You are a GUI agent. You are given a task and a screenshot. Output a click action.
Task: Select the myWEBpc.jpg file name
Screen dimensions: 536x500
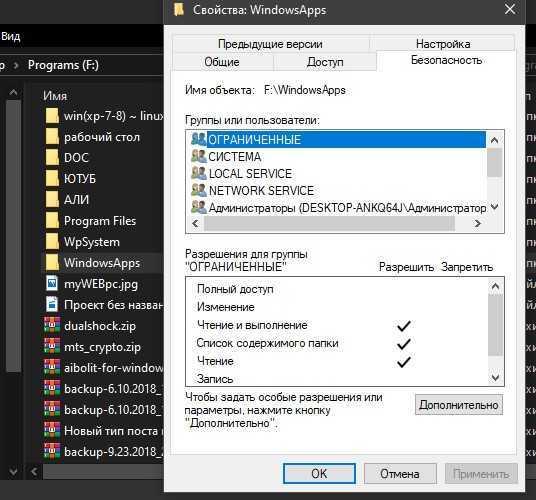[101, 284]
